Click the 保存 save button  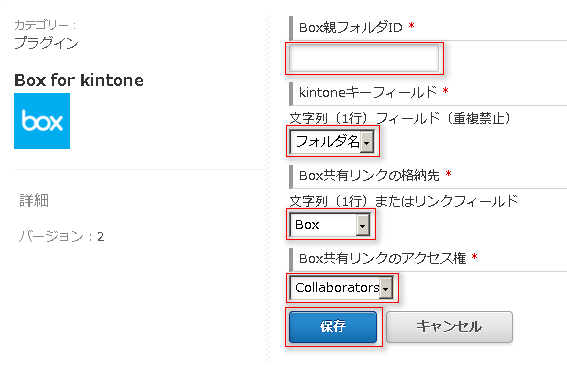point(333,327)
